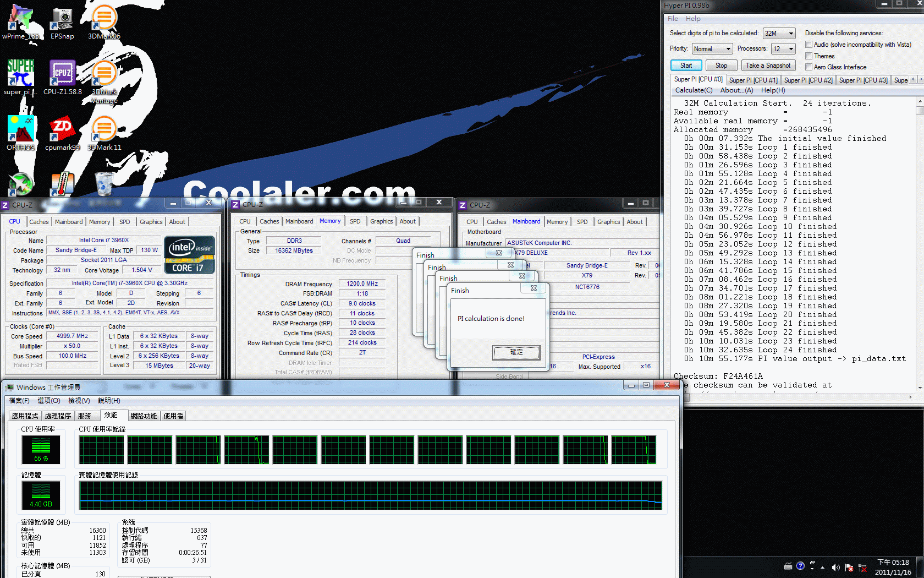This screenshot has width=924, height=578.
Task: Open the Processors dropdown showing 12
Action: coord(783,49)
